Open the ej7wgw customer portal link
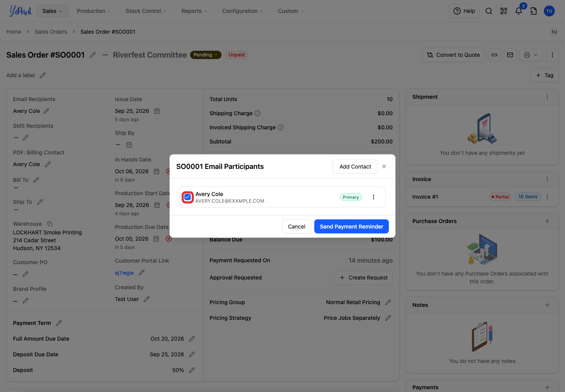The height and width of the screenshot is (392, 565). click(x=124, y=273)
